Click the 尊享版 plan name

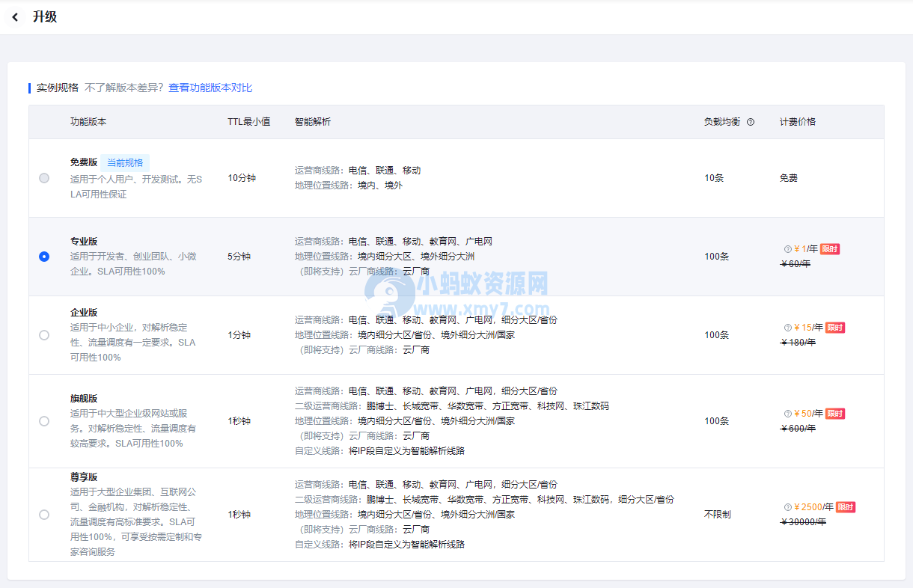click(84, 477)
